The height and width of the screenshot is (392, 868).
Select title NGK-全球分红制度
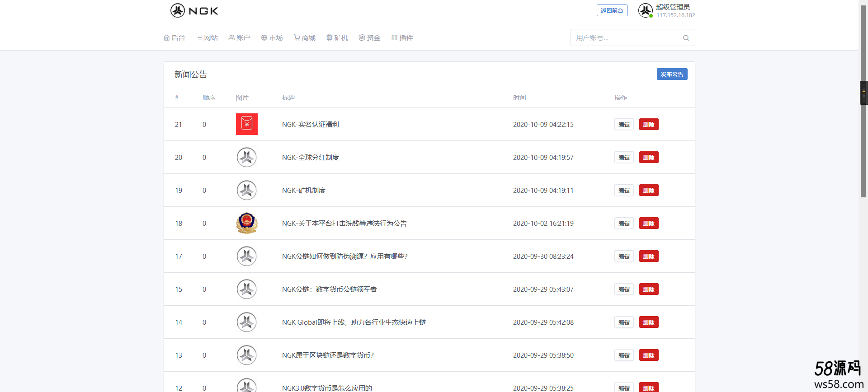(311, 157)
